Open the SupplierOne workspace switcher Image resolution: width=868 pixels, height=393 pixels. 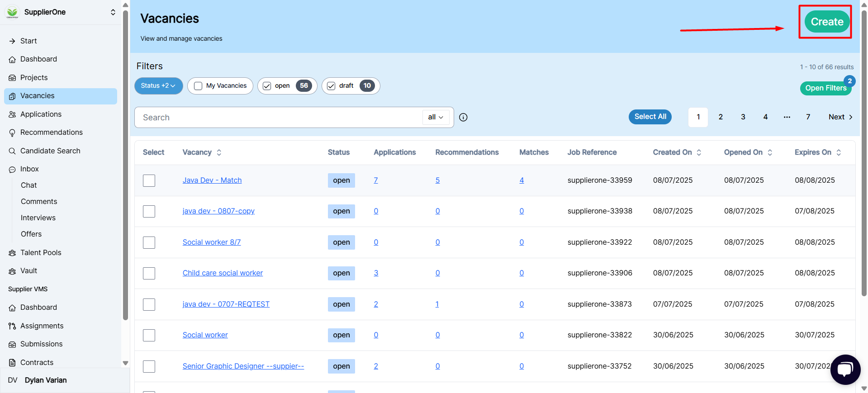click(x=113, y=12)
